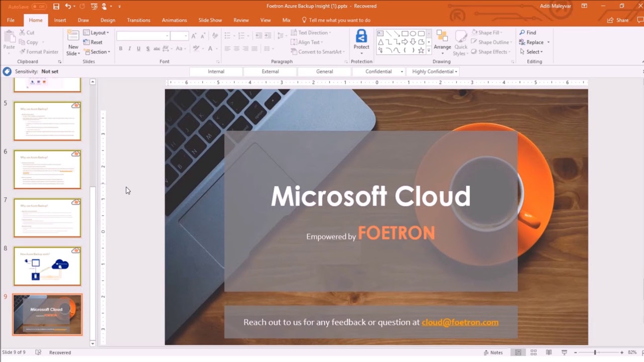Set sensitivity to Internal
Viewport: 644px width, 362px height.
pos(216,71)
